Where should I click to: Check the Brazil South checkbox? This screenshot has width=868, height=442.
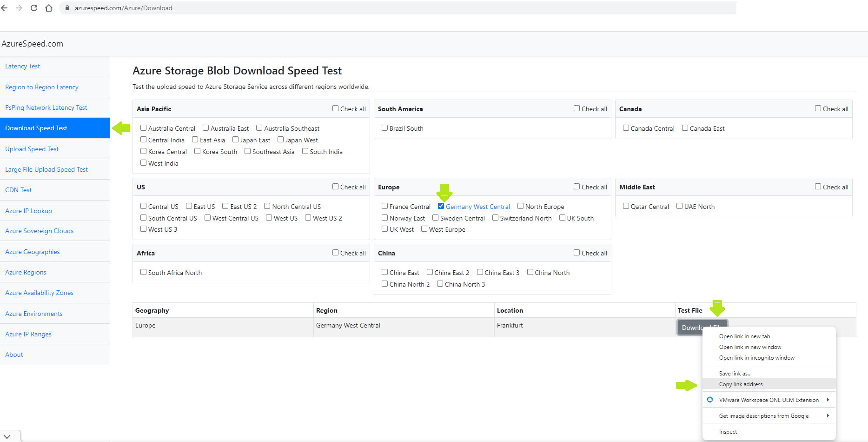[384, 128]
